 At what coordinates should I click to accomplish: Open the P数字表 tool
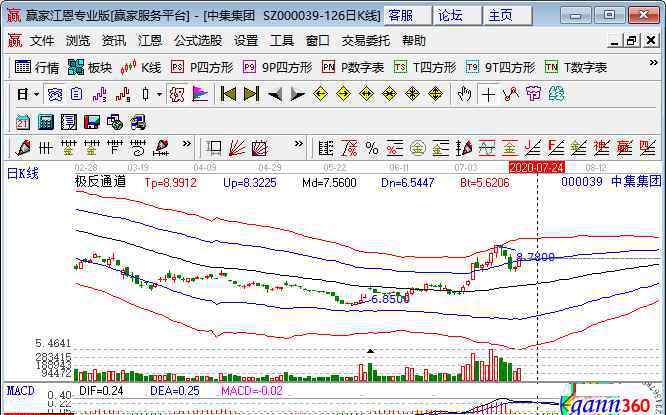pos(353,67)
